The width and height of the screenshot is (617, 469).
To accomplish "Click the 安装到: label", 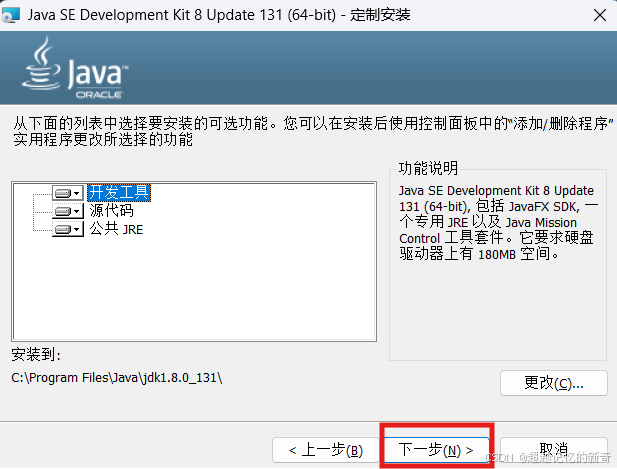I will click(x=36, y=355).
